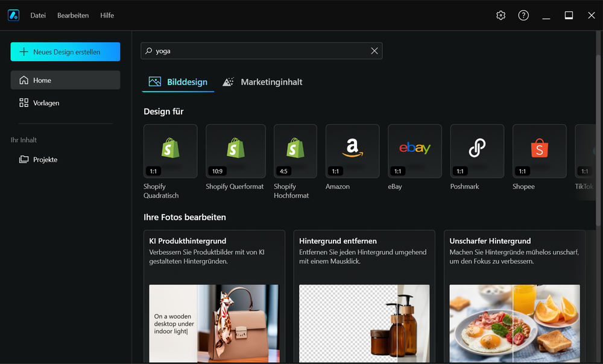The image size is (603, 364).
Task: Pick the Shopify Hochformat 4:5 format icon
Action: pyautogui.click(x=295, y=151)
